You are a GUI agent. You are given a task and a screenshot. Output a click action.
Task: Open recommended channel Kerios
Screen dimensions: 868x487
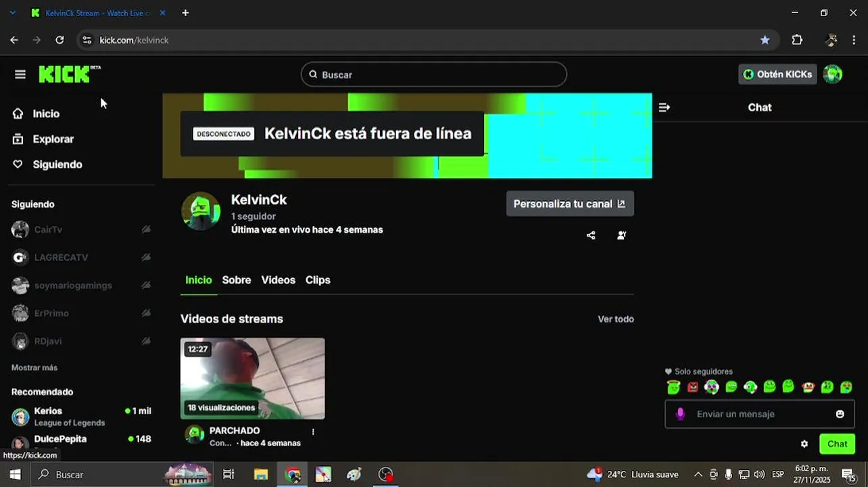pyautogui.click(x=81, y=416)
